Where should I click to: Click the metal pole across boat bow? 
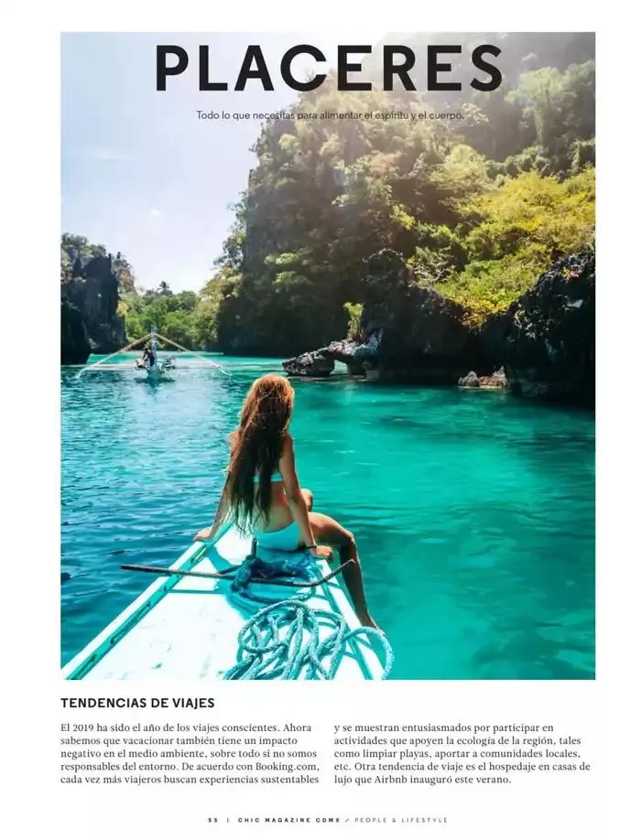click(x=236, y=573)
